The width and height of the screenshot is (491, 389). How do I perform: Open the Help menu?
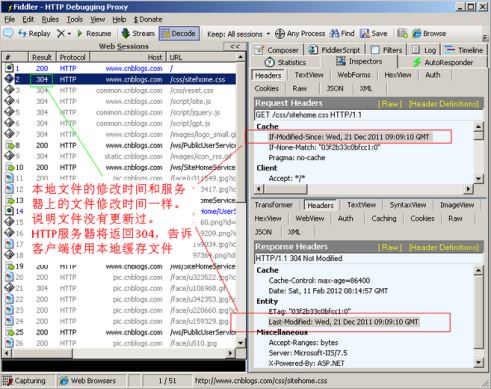point(119,19)
